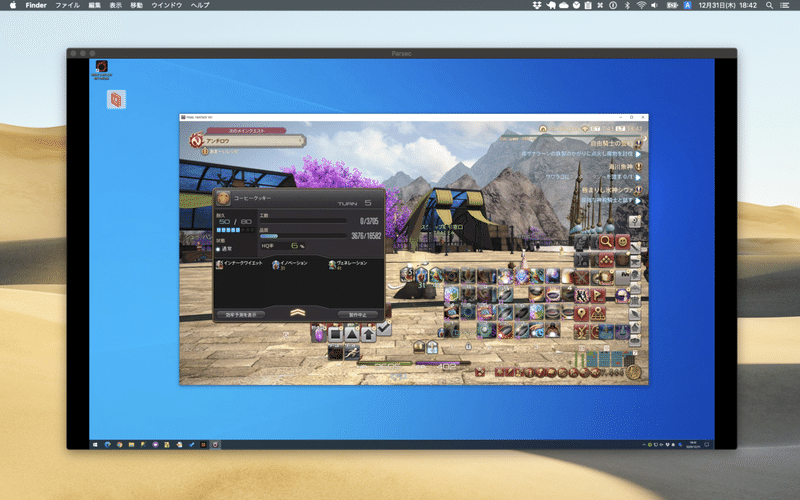Click the red book desktop icon
The width and height of the screenshot is (800, 500).
point(116,99)
